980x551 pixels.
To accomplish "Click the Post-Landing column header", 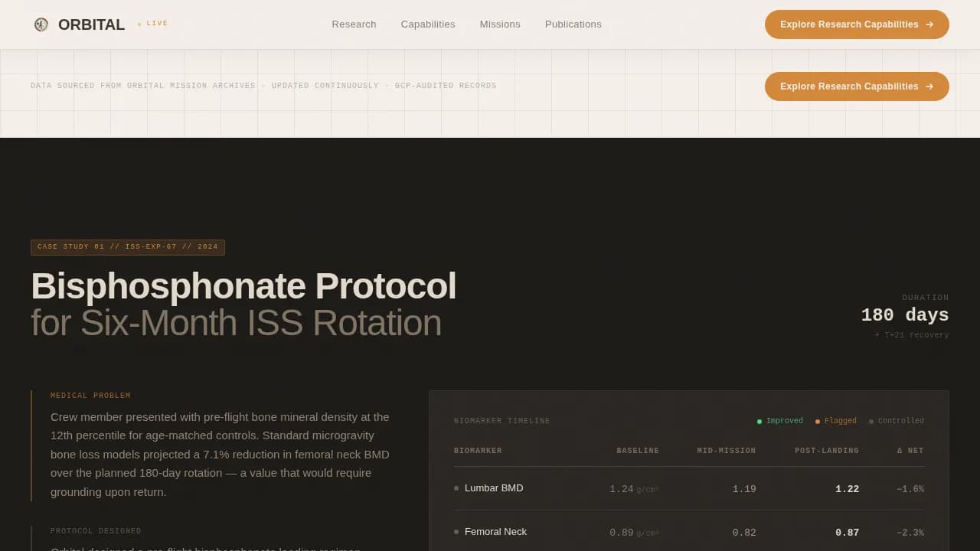I will pos(827,451).
